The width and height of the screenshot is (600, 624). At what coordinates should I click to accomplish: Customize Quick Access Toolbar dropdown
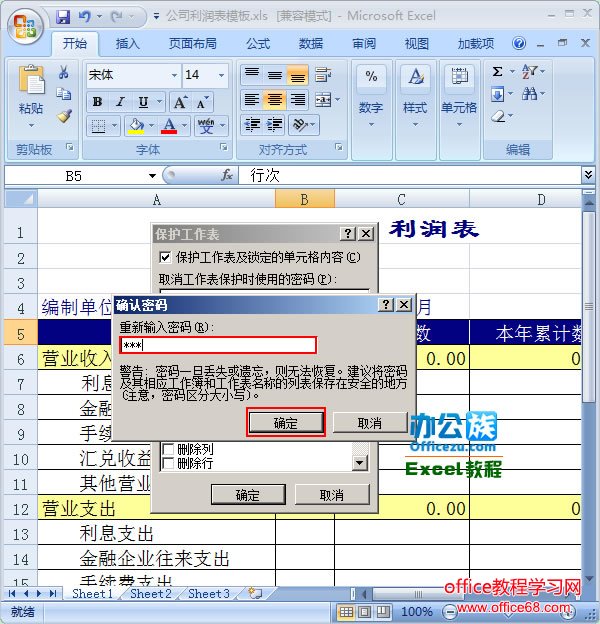156,17
